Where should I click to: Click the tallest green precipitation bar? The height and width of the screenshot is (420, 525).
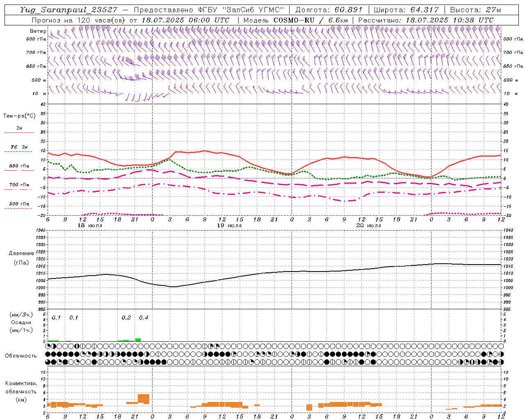click(138, 340)
